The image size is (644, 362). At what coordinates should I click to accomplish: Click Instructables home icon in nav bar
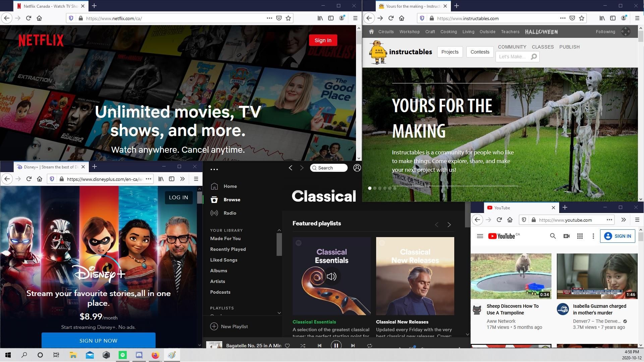pyautogui.click(x=371, y=32)
